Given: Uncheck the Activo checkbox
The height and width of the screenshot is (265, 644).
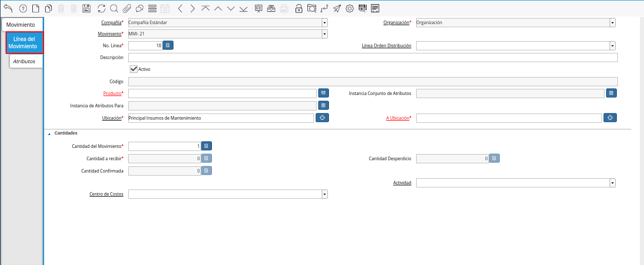Looking at the screenshot, I should coord(134,69).
